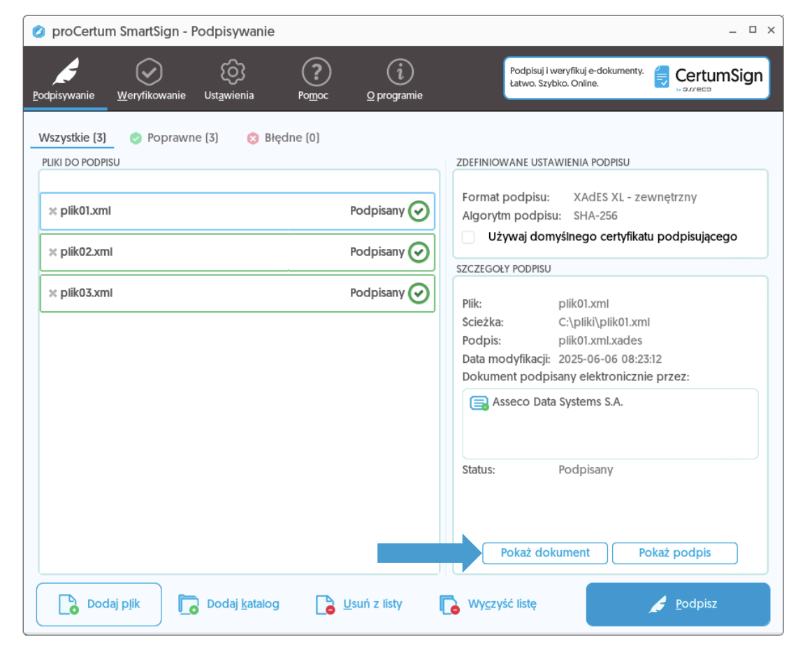
Task: Open the CertumSign promotional banner
Action: (x=636, y=78)
